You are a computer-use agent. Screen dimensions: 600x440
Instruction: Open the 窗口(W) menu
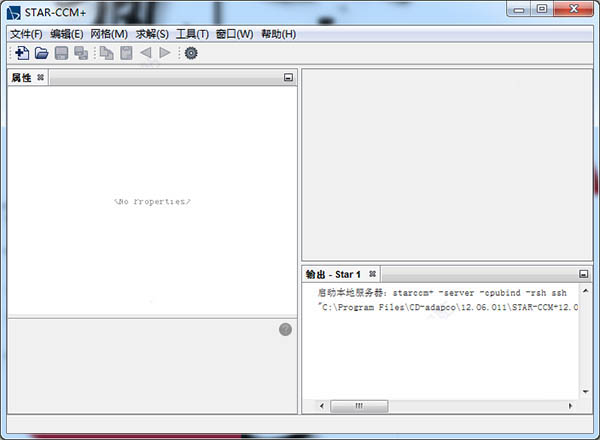[x=235, y=34]
